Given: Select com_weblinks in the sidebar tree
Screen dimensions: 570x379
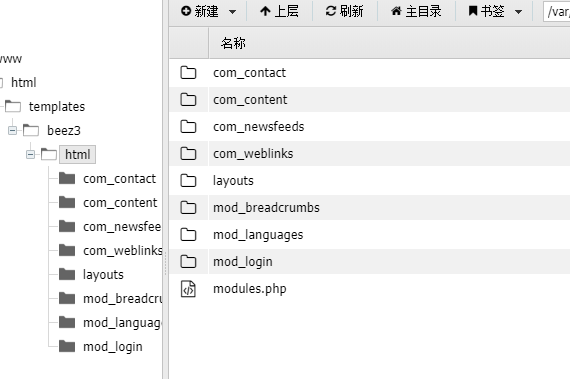Looking at the screenshot, I should tap(123, 251).
